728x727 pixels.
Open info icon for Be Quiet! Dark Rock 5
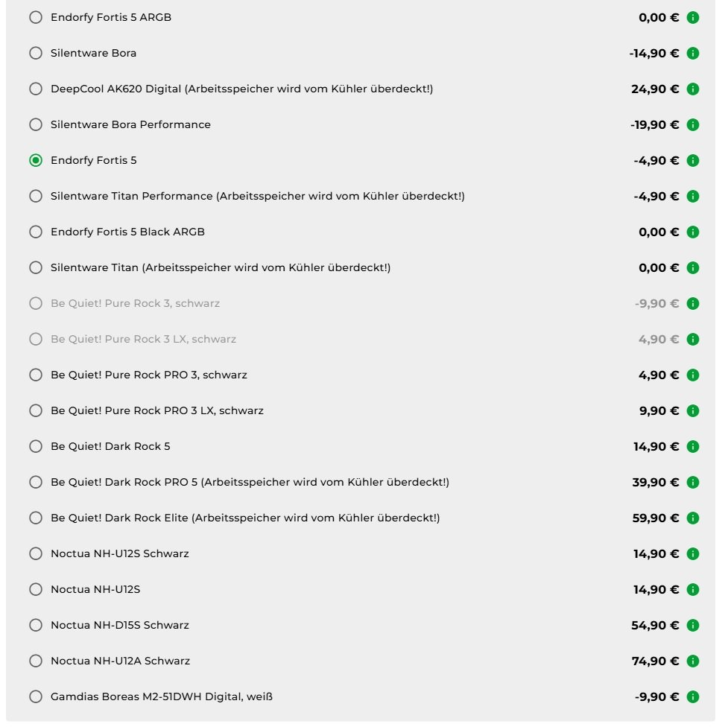click(693, 446)
